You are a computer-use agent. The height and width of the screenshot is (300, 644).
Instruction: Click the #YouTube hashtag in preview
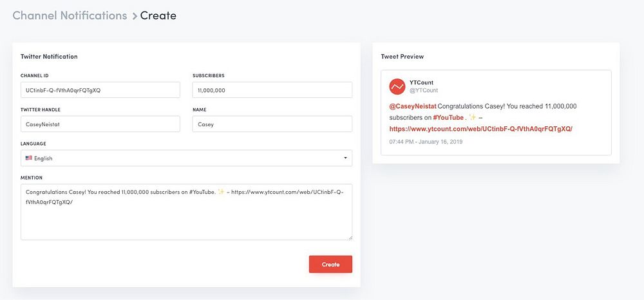pos(448,118)
